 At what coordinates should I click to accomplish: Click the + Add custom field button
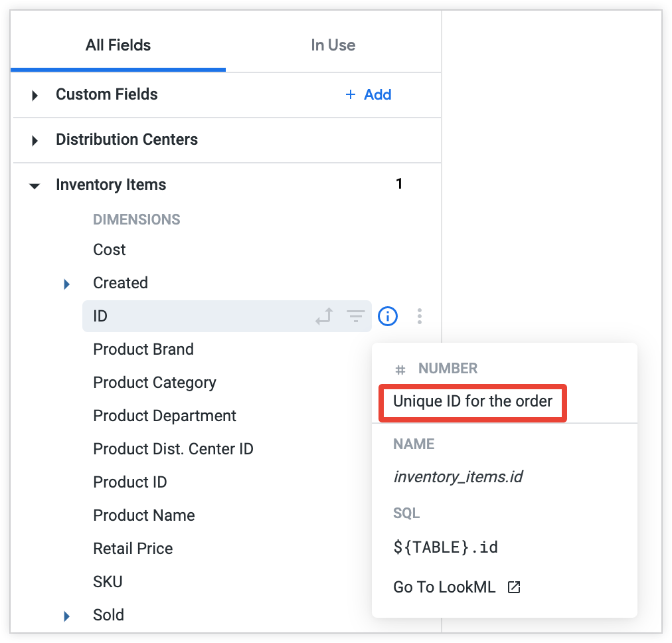click(x=369, y=95)
